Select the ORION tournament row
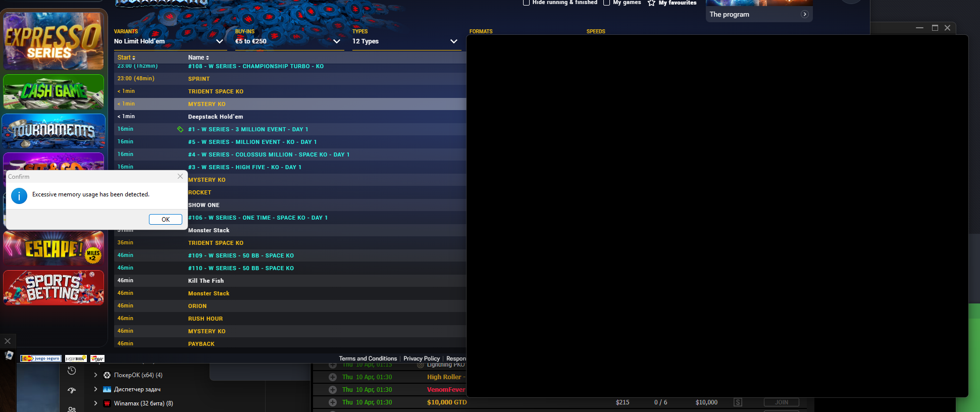Image resolution: width=980 pixels, height=412 pixels. click(290, 306)
